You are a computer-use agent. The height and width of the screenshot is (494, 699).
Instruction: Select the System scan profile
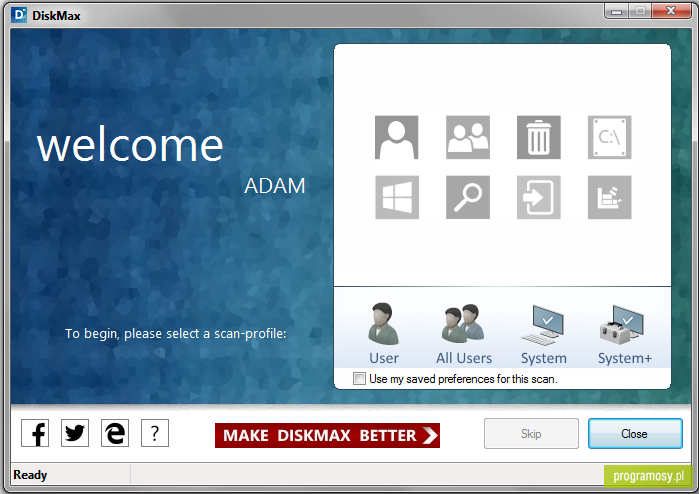[x=544, y=334]
